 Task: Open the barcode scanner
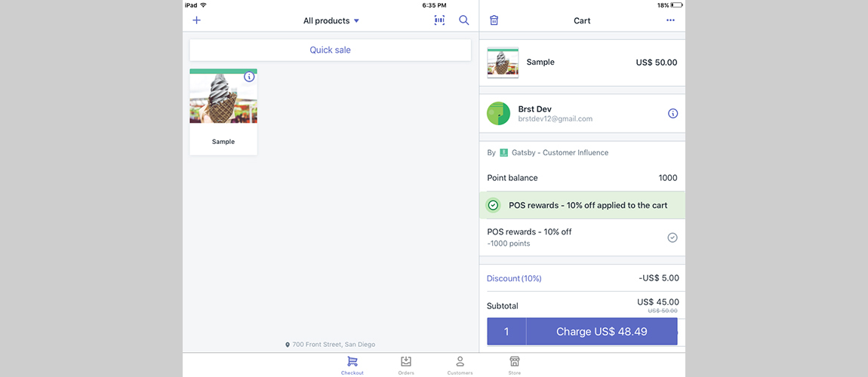click(x=439, y=20)
